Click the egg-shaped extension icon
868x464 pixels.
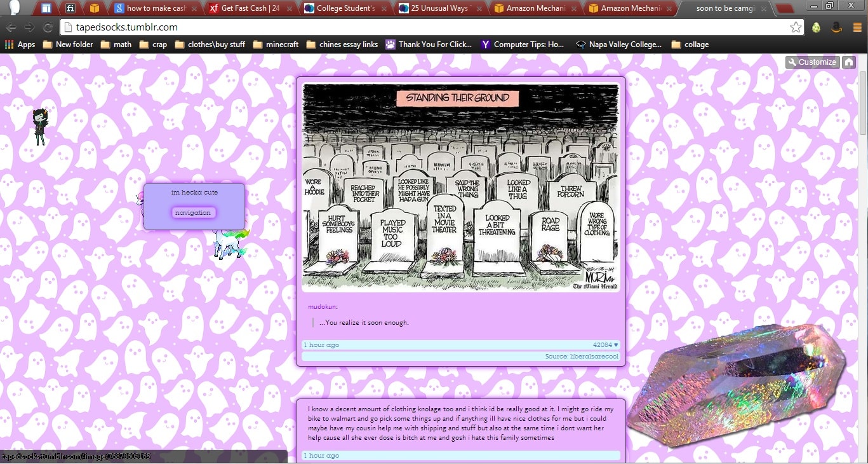pos(817,28)
